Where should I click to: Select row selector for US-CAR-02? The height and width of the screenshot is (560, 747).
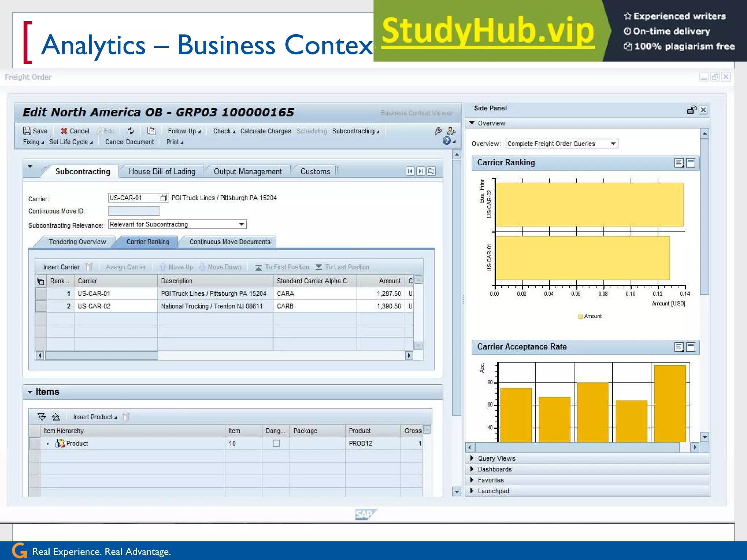tap(41, 306)
